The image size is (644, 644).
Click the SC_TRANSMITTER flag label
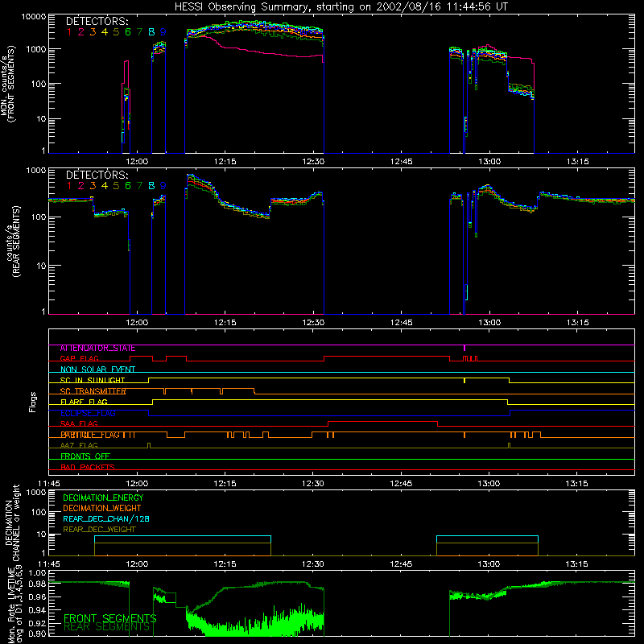point(93,391)
